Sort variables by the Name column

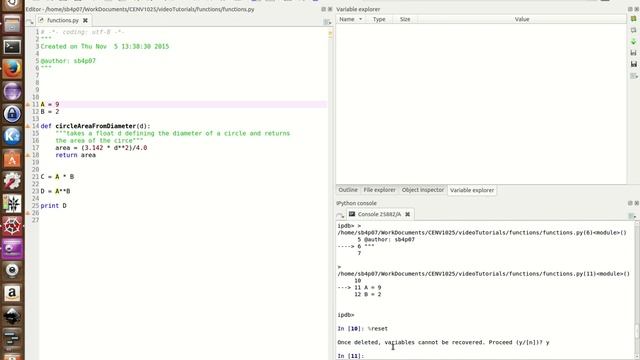point(351,19)
